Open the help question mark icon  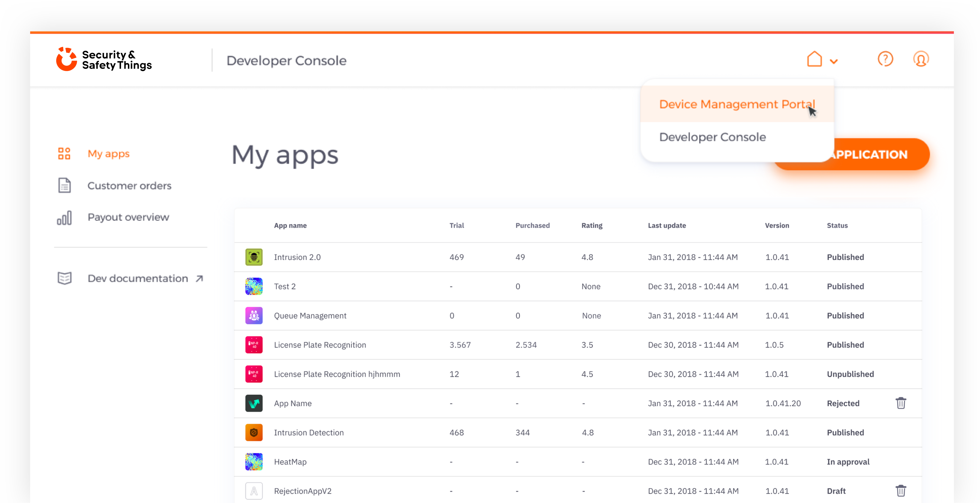(885, 59)
